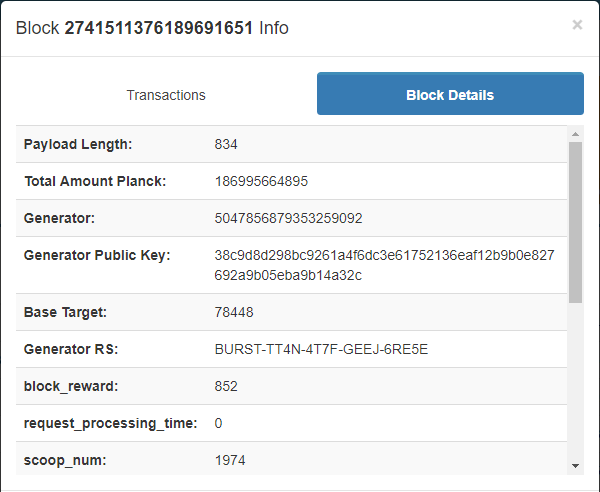Click the Generator Public Key hash
Image resolution: width=600 pixels, height=492 pixels.
384,265
